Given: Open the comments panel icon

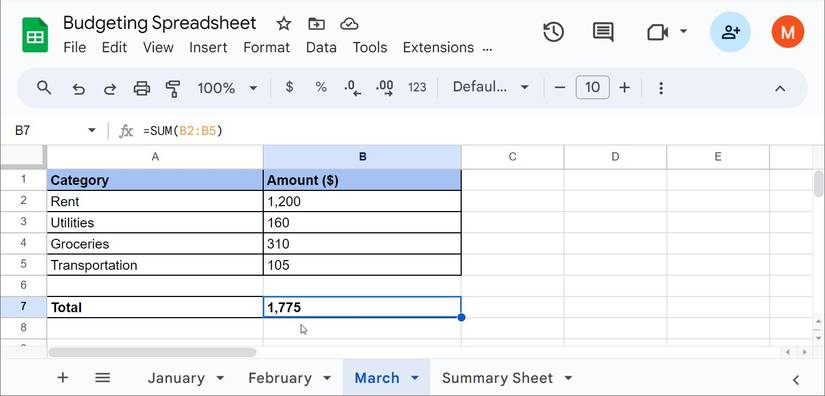Looking at the screenshot, I should click(x=603, y=33).
